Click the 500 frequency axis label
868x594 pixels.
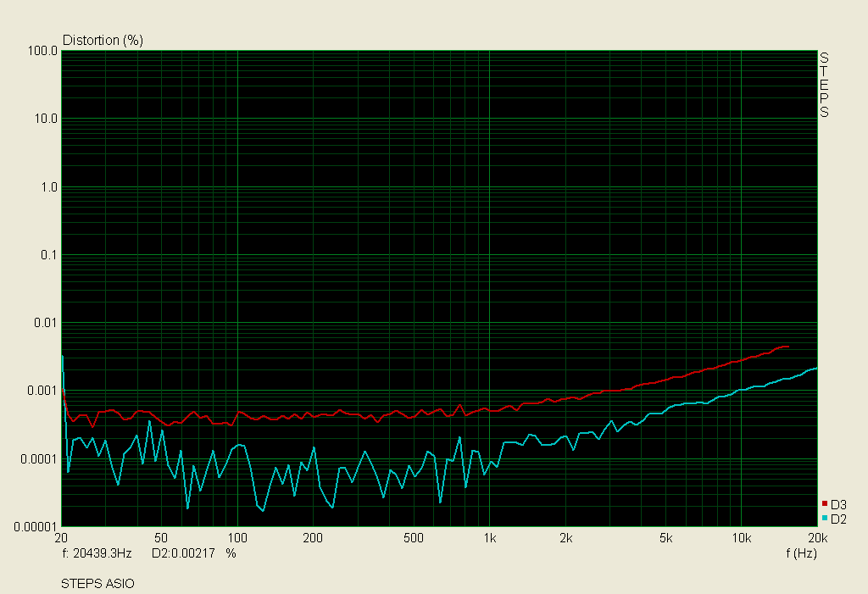[413, 538]
